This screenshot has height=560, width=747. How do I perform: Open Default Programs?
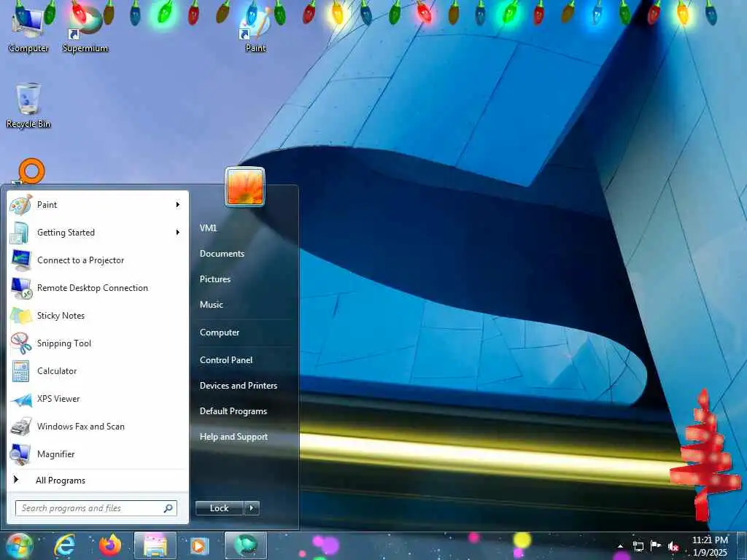(233, 411)
